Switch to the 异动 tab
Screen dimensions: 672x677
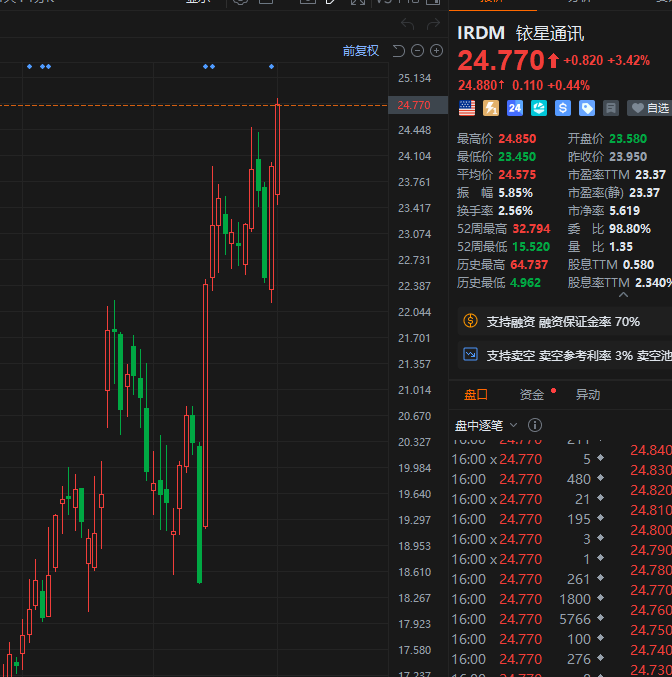tap(588, 395)
